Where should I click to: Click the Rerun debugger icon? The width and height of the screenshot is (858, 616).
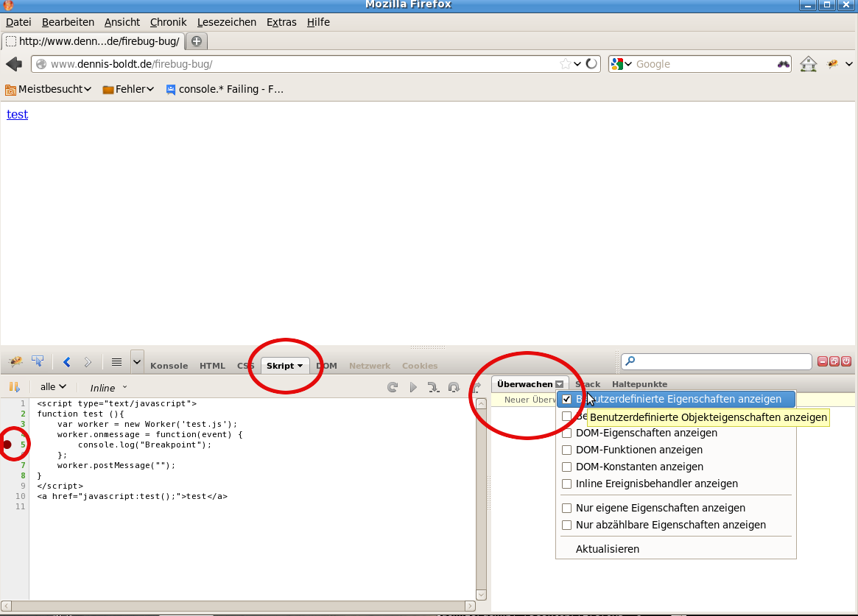point(393,387)
